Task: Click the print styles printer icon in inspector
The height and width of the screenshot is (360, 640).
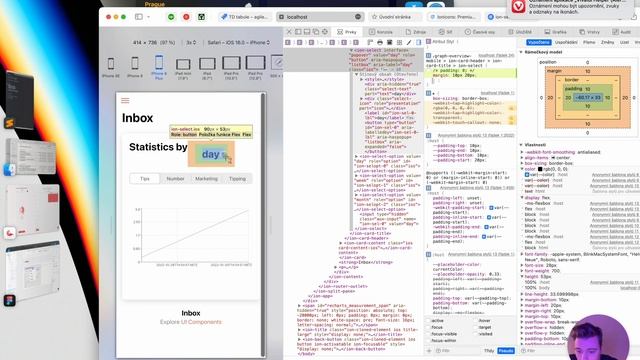Action: [x=380, y=42]
